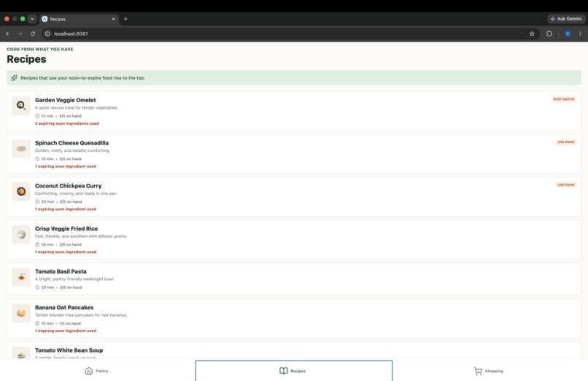Open the Coconut Chickpea Curry recipe title
The width and height of the screenshot is (588, 381).
point(69,185)
